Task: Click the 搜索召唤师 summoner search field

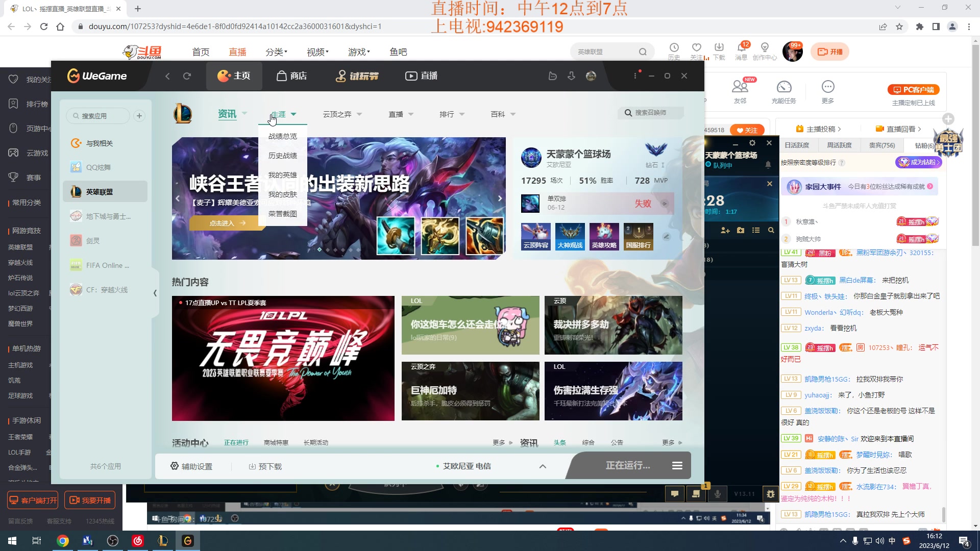Action: tap(651, 113)
